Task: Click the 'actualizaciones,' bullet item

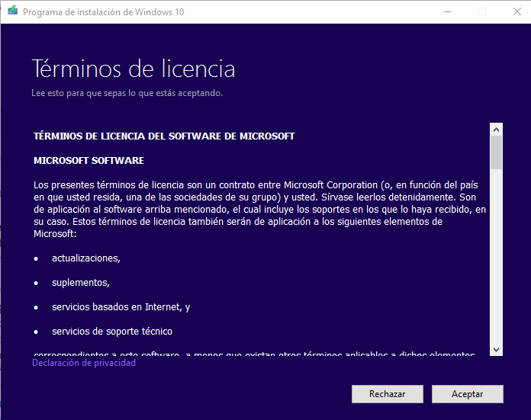Action: click(x=86, y=258)
